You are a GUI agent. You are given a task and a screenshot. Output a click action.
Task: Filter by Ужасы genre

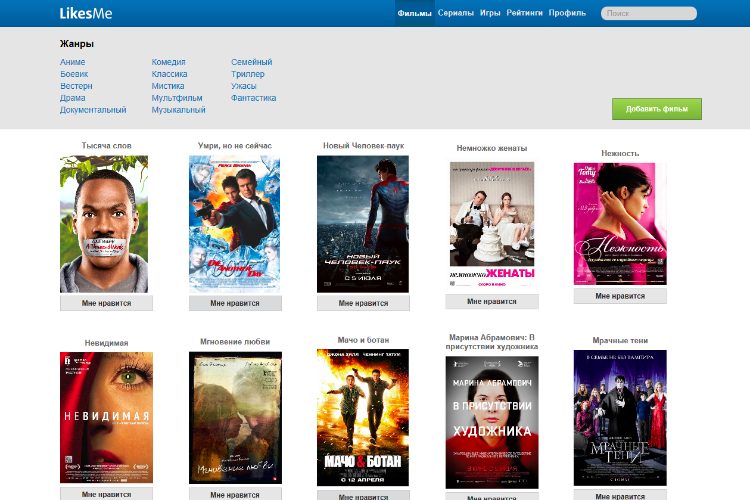point(243,86)
